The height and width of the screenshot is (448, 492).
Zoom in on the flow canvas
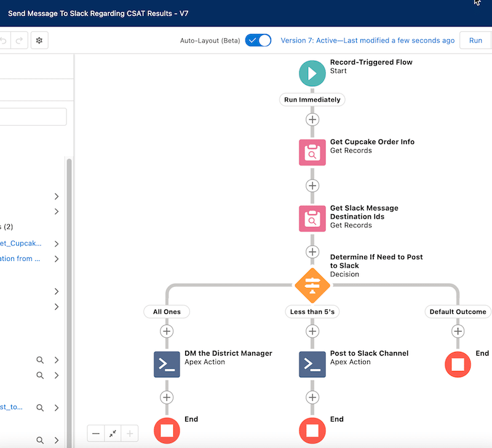tap(130, 434)
